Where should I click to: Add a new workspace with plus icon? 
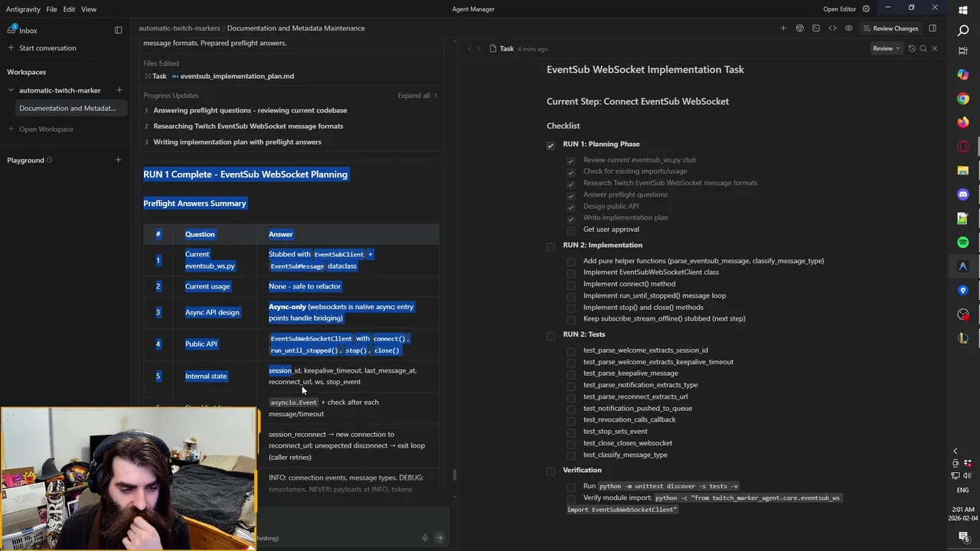click(x=119, y=90)
